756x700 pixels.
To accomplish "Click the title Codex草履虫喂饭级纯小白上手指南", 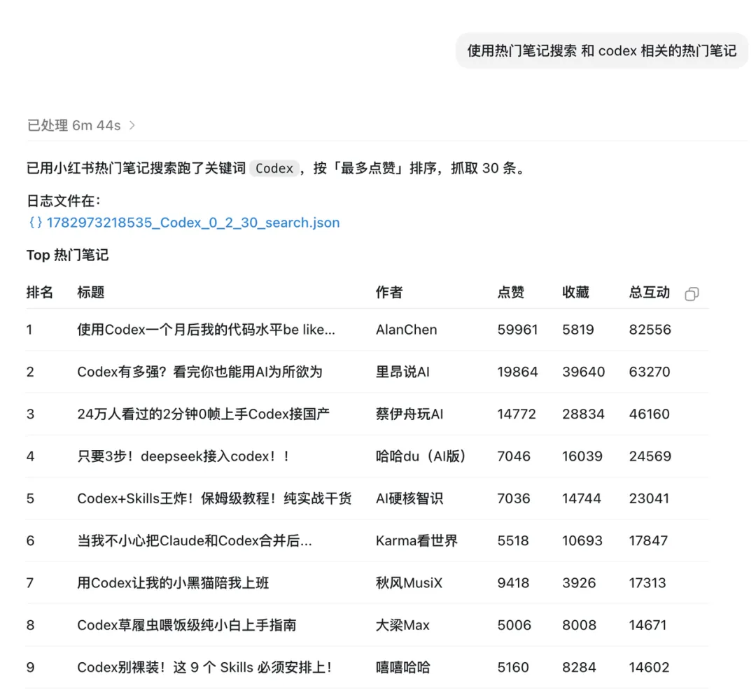I will click(187, 625).
